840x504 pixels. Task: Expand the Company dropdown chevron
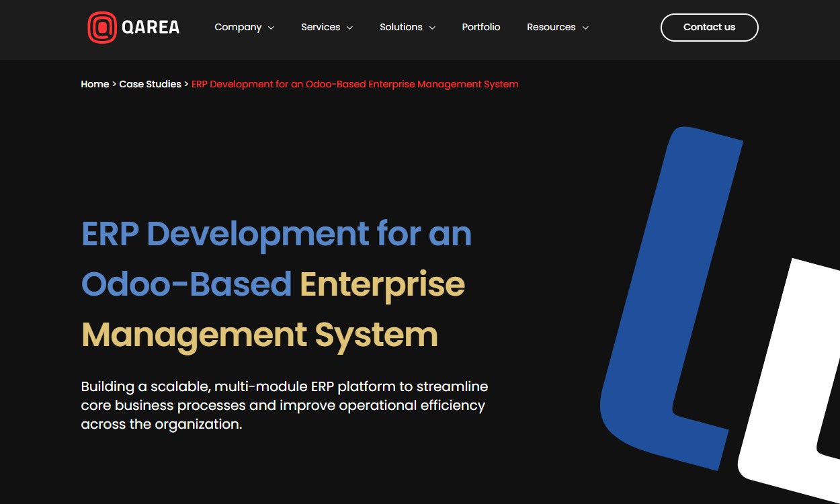[x=271, y=28]
